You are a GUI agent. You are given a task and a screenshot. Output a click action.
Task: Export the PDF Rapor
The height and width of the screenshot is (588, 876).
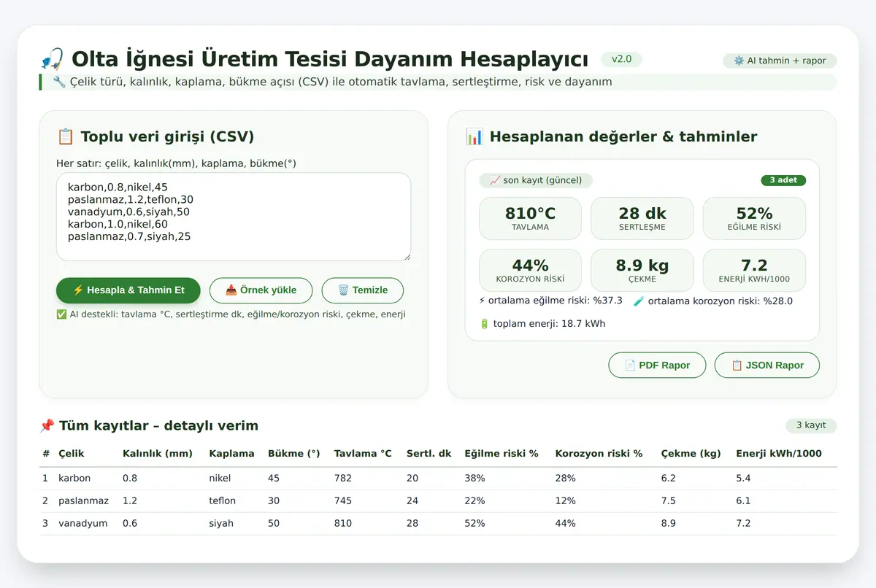point(657,365)
